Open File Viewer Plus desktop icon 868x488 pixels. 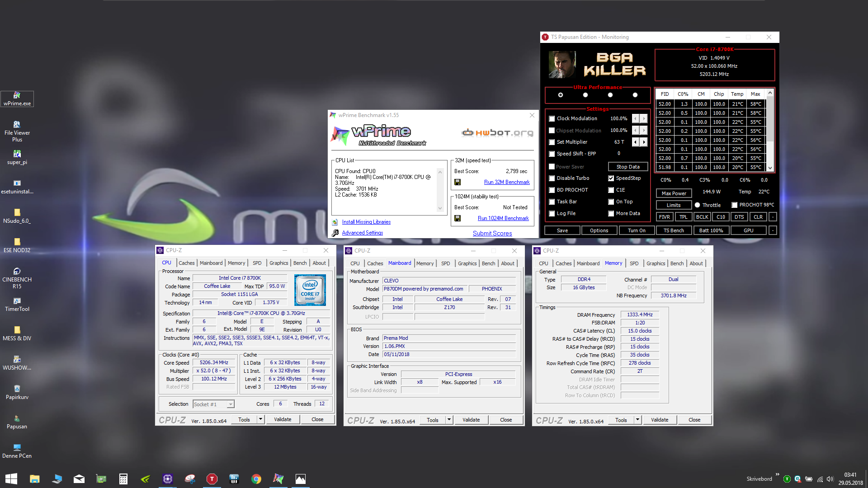point(17,131)
